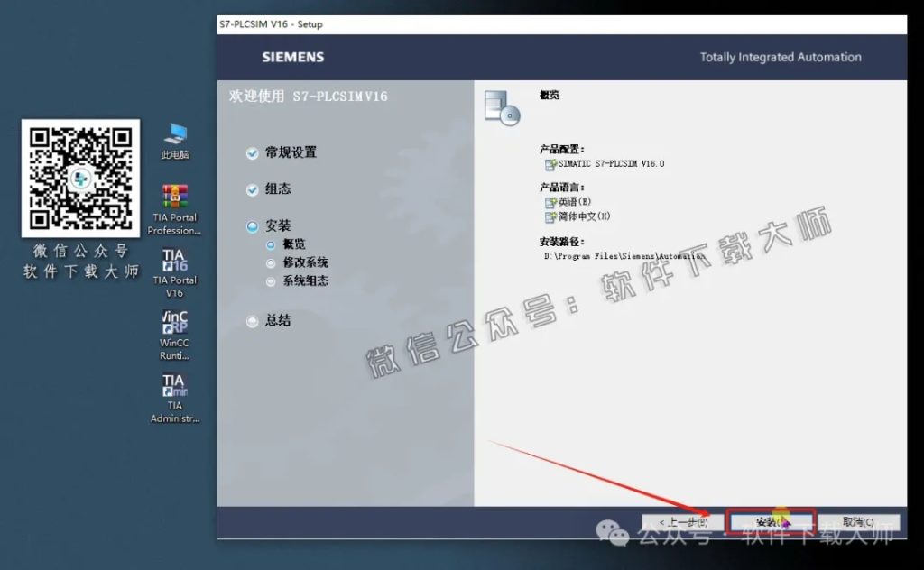Screen dimensions: 924x570
Task: Select the 安装 step indicator circle
Action: pyautogui.click(x=252, y=225)
